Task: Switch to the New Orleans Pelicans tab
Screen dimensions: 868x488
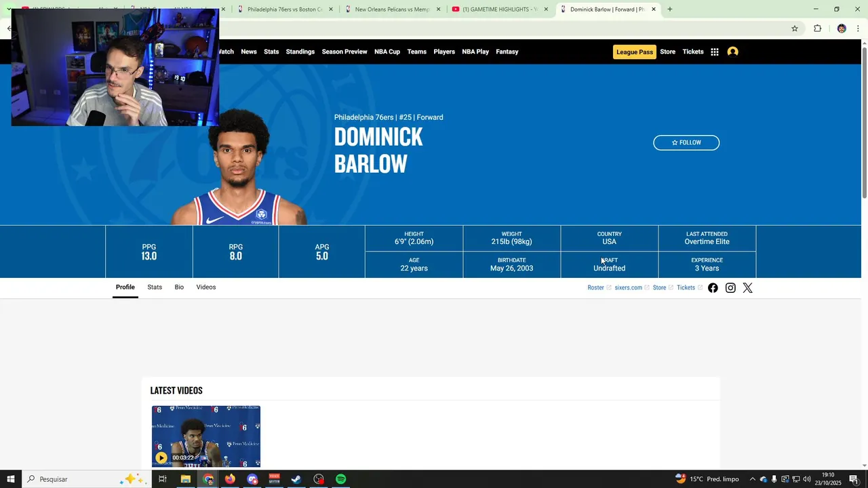Action: pos(392,9)
